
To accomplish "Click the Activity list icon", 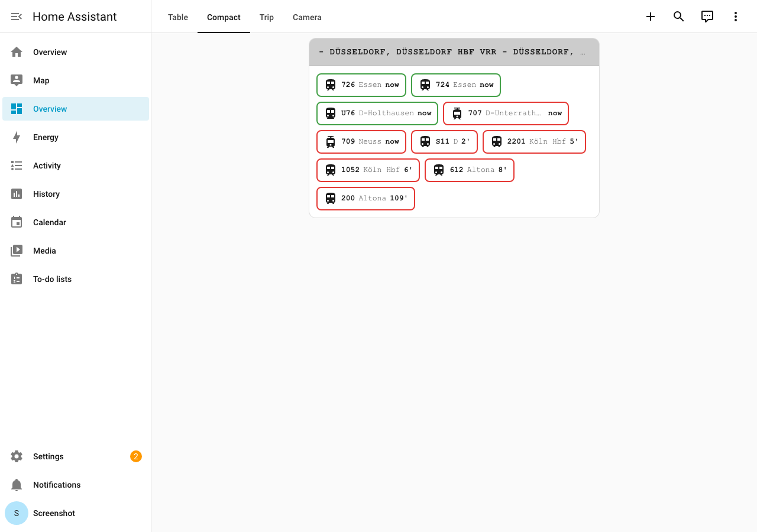I will 17,166.
